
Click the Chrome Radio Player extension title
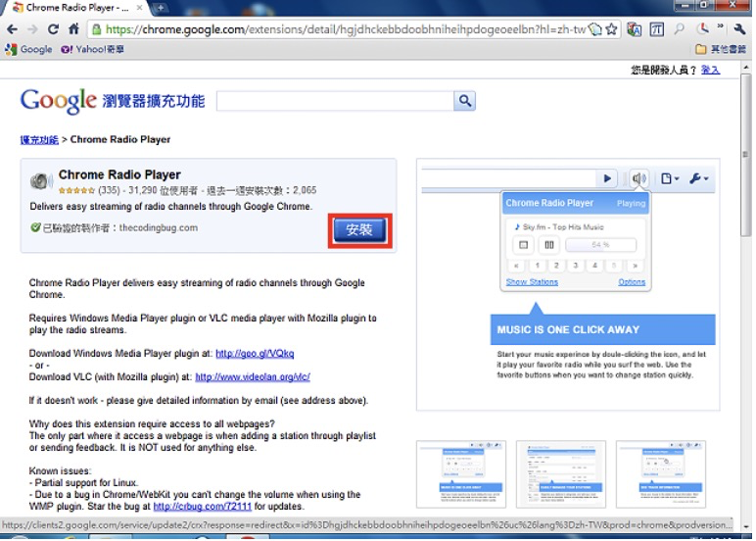pyautogui.click(x=119, y=174)
